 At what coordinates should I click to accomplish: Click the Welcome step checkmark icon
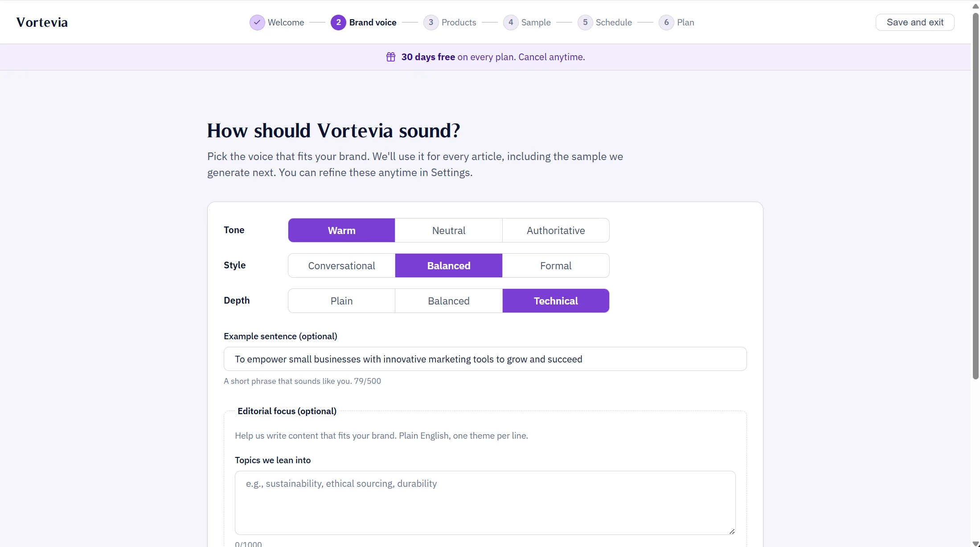pos(257,22)
